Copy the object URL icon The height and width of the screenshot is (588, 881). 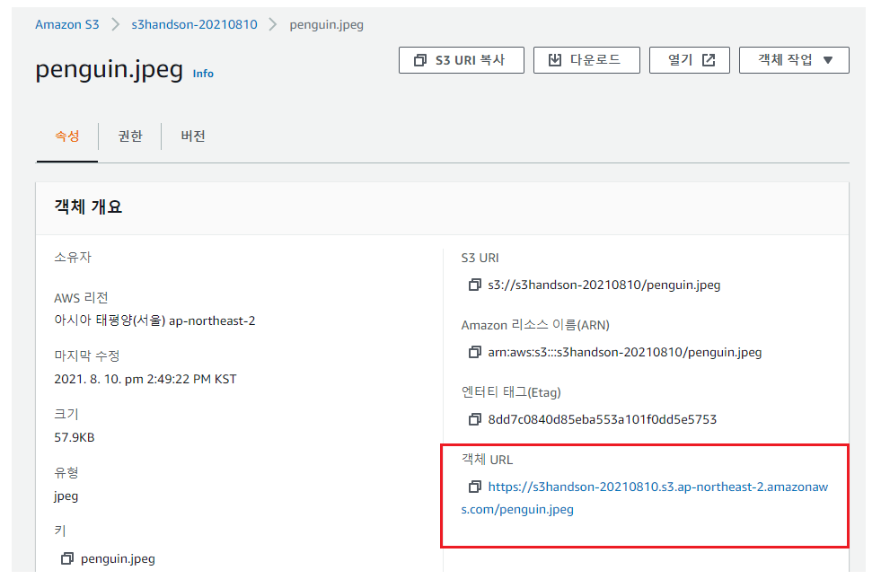pos(475,487)
